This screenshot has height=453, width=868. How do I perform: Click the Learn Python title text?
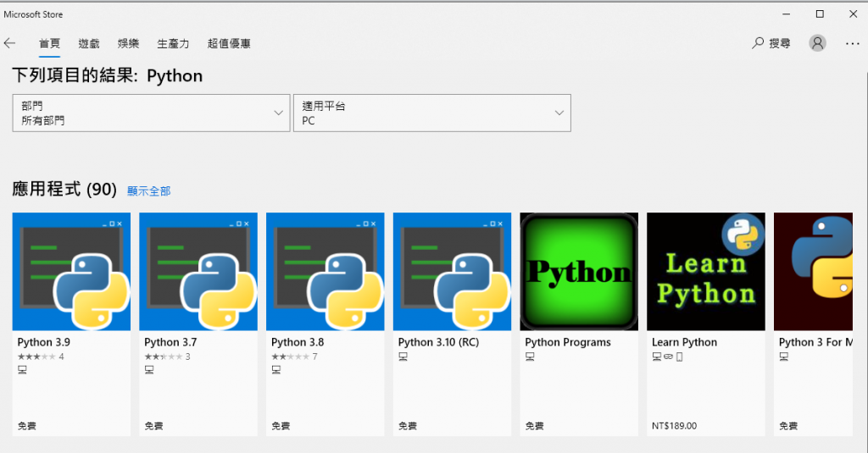point(684,342)
